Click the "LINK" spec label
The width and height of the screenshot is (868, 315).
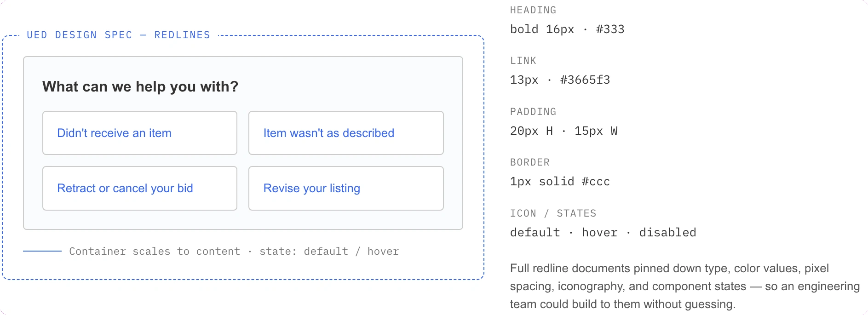click(x=523, y=61)
